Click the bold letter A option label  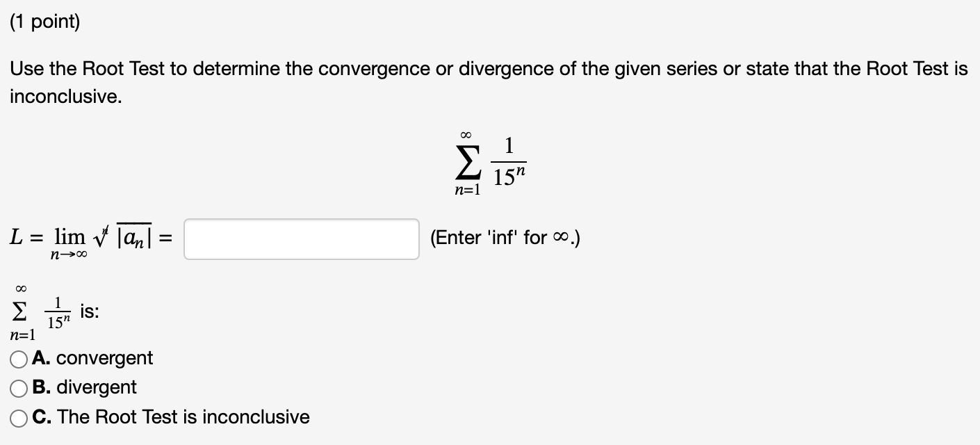click(x=40, y=358)
